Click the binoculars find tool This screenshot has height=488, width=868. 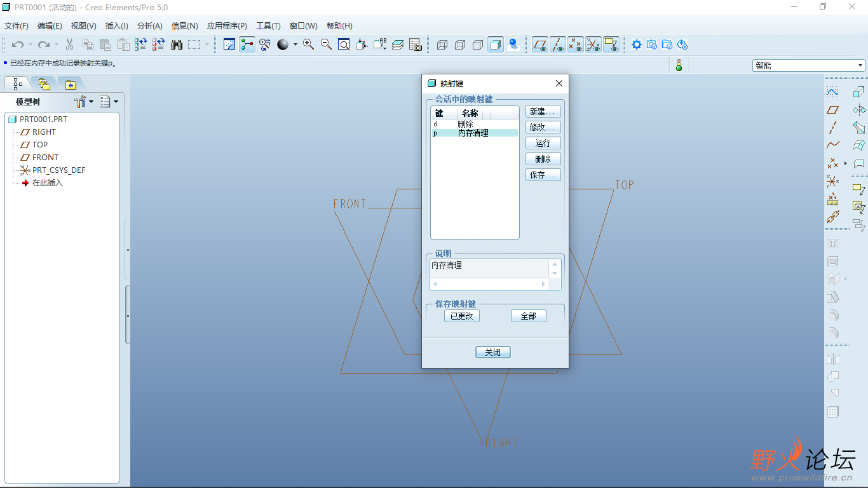(177, 44)
